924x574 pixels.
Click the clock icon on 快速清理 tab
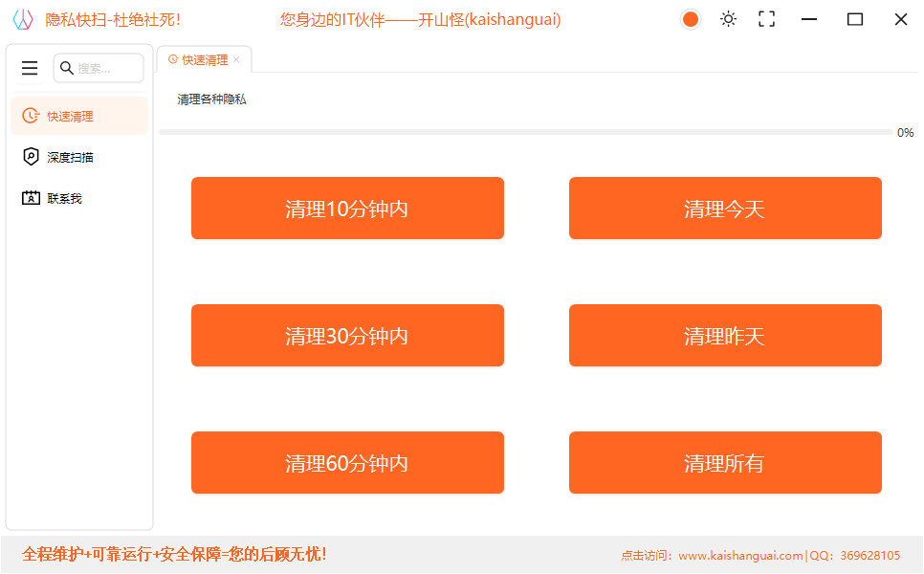click(x=173, y=59)
